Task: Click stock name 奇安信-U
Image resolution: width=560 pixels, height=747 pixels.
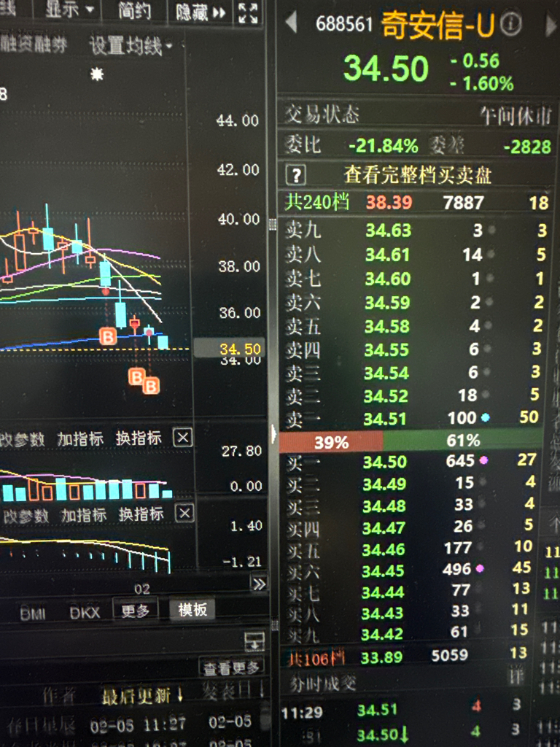Action: pos(438,25)
